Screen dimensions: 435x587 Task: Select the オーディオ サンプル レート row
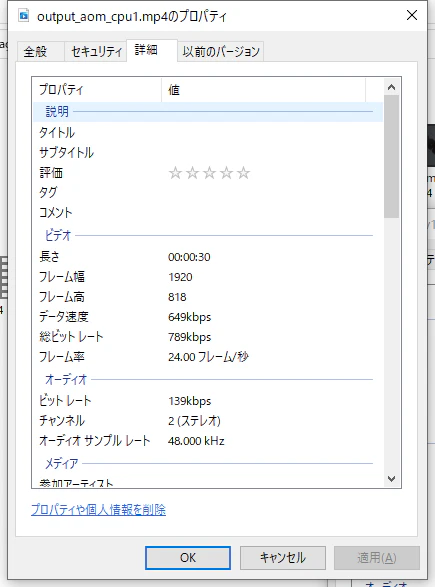click(x=208, y=441)
